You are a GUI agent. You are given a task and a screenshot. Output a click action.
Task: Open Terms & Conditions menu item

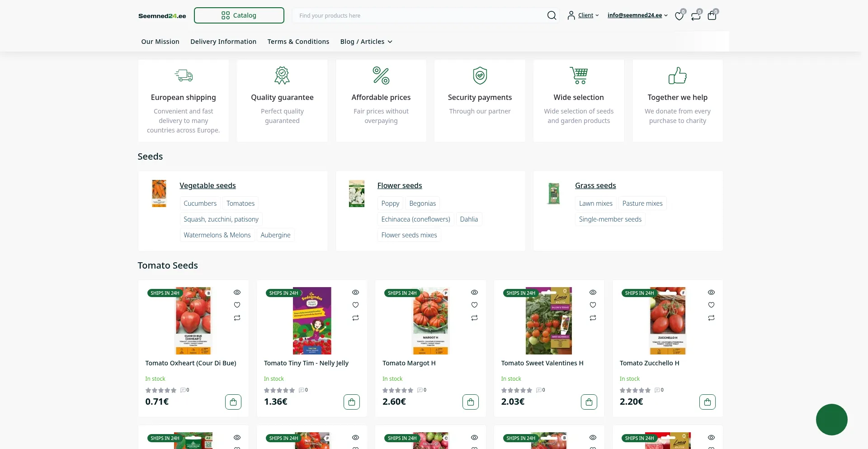pyautogui.click(x=298, y=42)
